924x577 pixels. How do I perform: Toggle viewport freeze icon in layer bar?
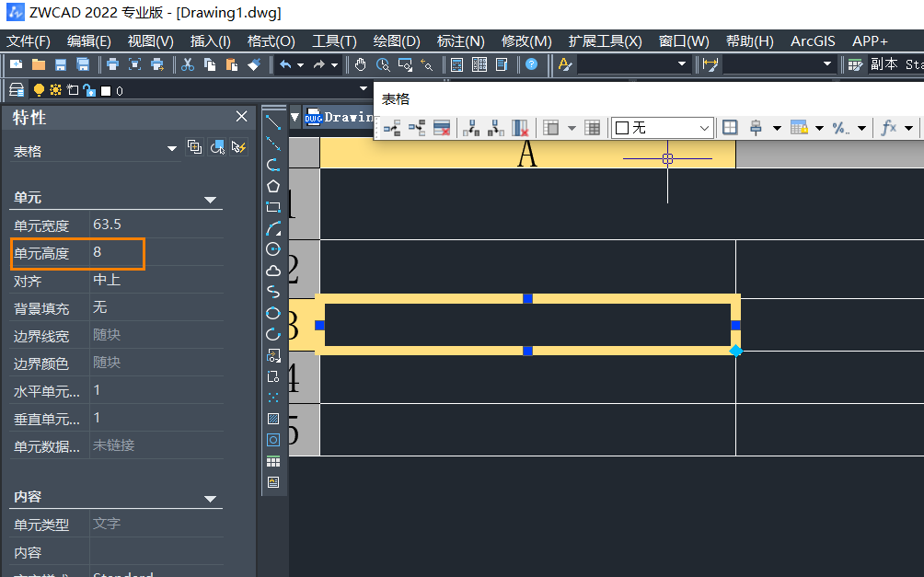[x=73, y=90]
